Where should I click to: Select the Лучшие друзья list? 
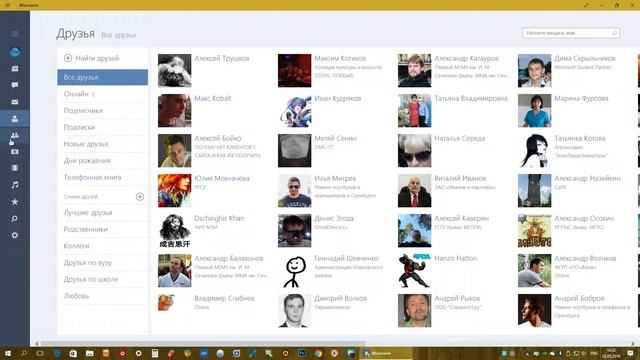pos(102,213)
